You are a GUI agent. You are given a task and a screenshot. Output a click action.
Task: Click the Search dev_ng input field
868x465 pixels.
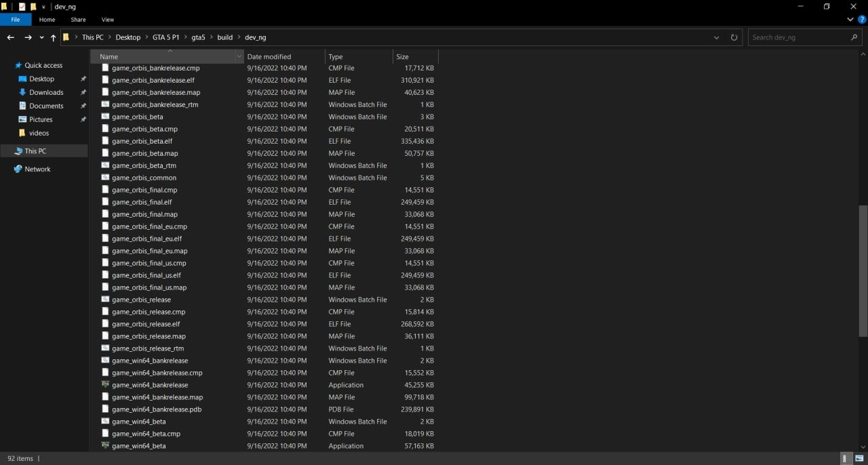tap(799, 38)
